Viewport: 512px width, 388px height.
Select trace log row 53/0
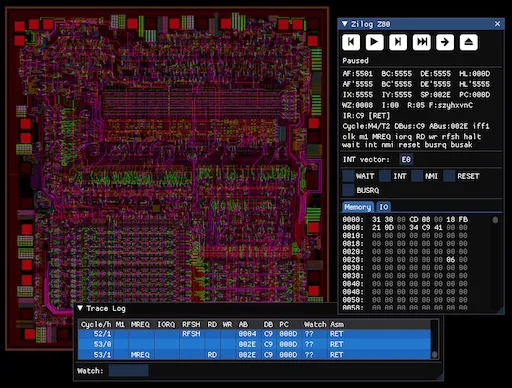click(x=254, y=344)
